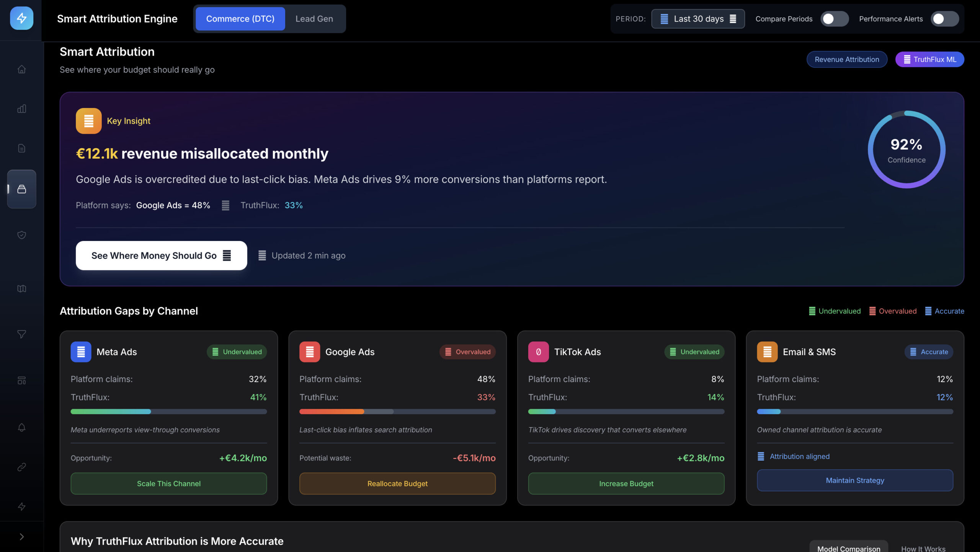Open the document icon in sidebar
This screenshot has height=552, width=980.
click(22, 148)
